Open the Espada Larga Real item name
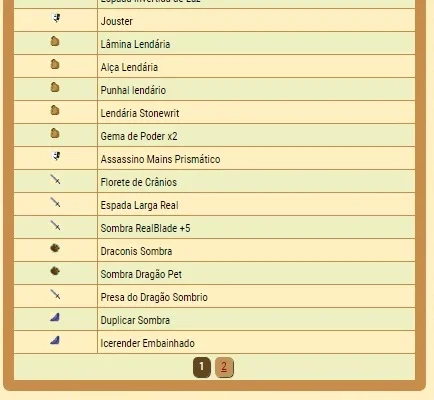The image size is (434, 400). (x=139, y=205)
